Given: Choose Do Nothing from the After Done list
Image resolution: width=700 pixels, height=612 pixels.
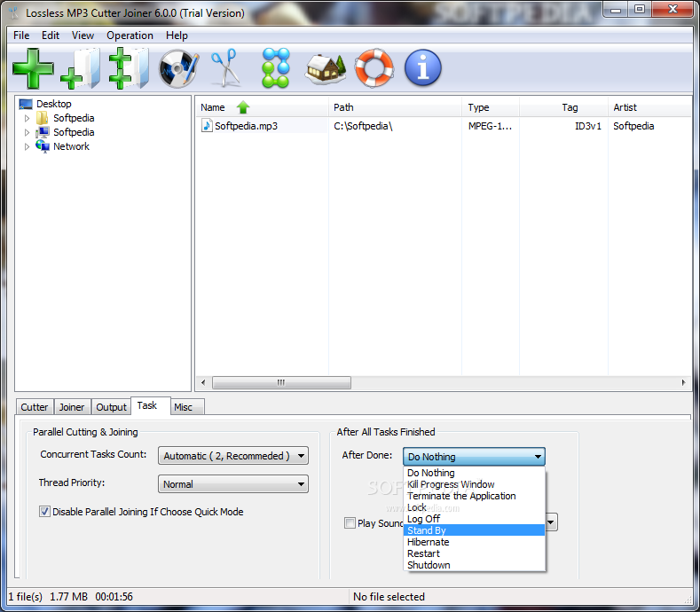Looking at the screenshot, I should (x=474, y=473).
